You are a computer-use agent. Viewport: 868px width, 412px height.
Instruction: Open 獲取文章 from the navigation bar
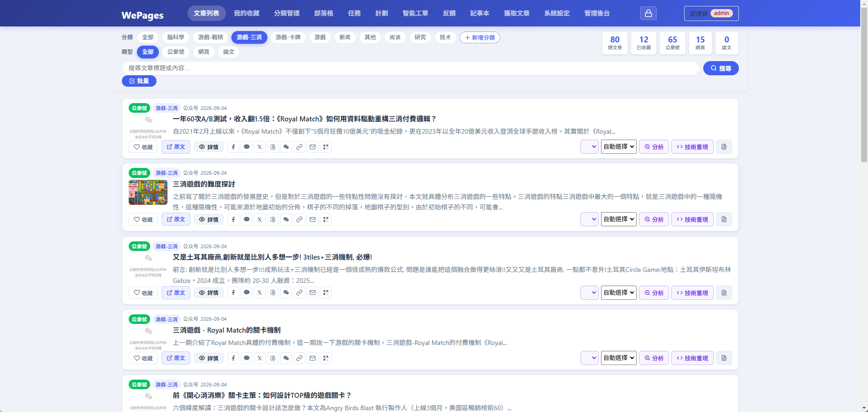tap(517, 13)
